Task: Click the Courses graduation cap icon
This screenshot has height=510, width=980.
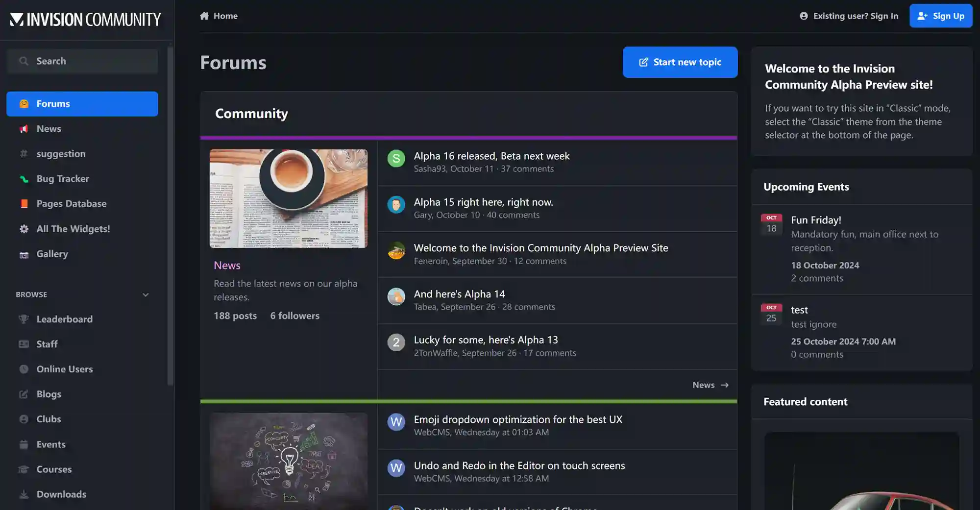Action: pos(24,469)
